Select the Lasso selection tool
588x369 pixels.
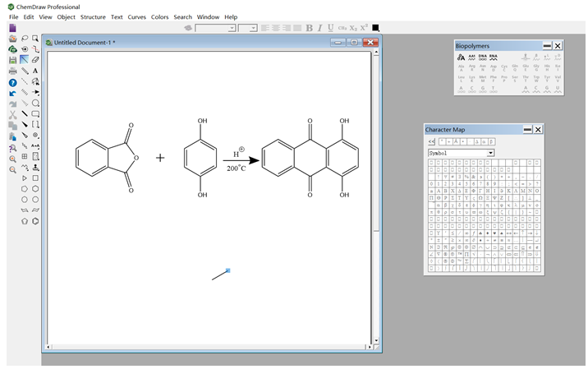point(25,39)
